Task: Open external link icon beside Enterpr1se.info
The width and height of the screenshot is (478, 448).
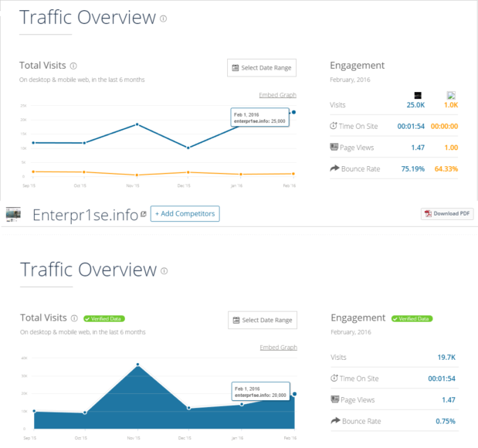Action: [x=144, y=214]
